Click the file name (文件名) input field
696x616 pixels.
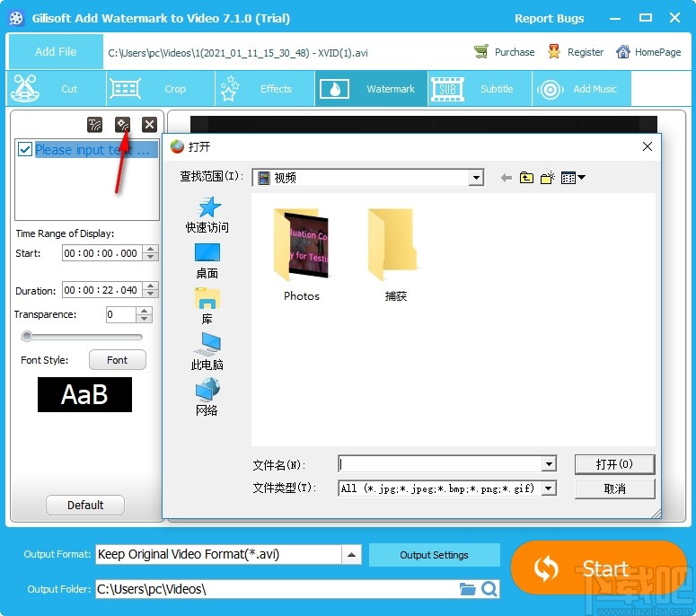[440, 464]
